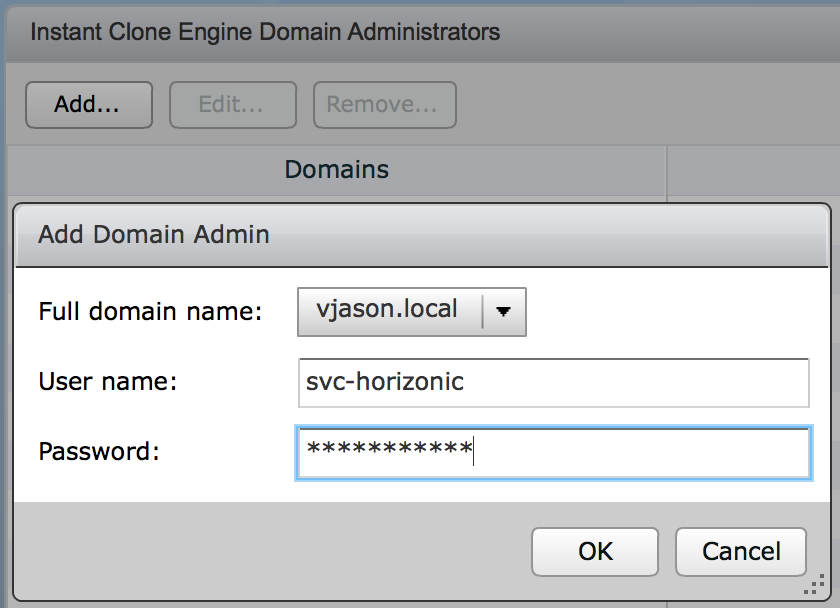Click the divider right of the Domains header
Image resolution: width=840 pixels, height=608 pixels.
tap(667, 169)
